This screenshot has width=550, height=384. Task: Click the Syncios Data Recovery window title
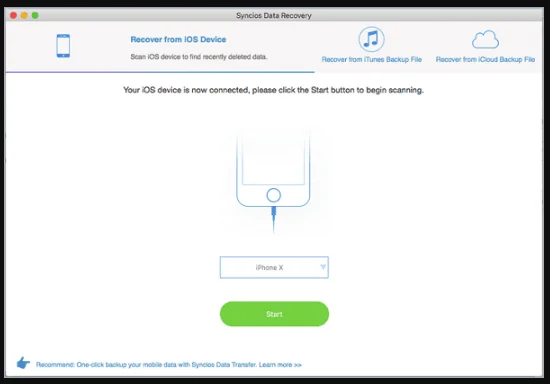point(274,15)
